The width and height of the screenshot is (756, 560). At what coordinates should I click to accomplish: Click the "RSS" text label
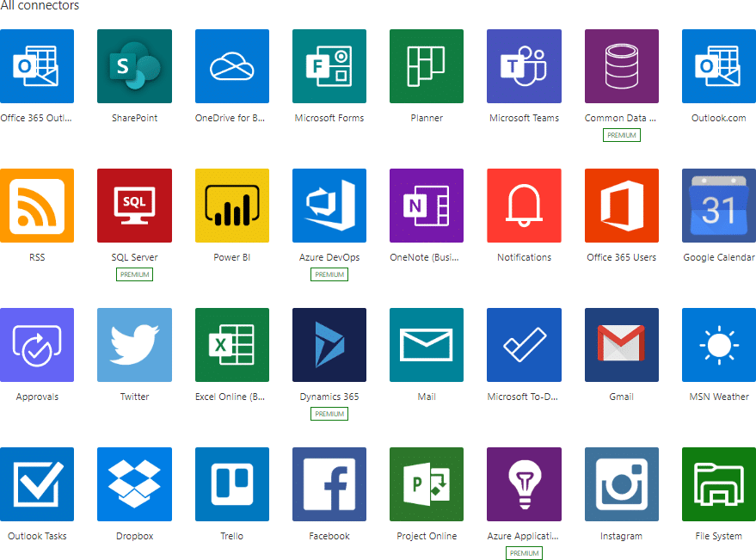pos(37,257)
